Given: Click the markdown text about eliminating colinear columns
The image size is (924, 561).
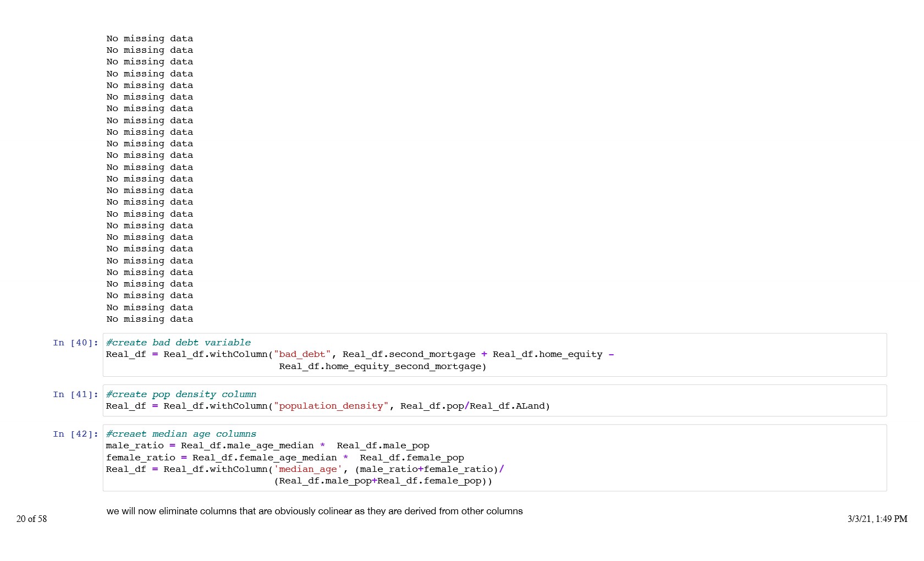Looking at the screenshot, I should 314,511.
